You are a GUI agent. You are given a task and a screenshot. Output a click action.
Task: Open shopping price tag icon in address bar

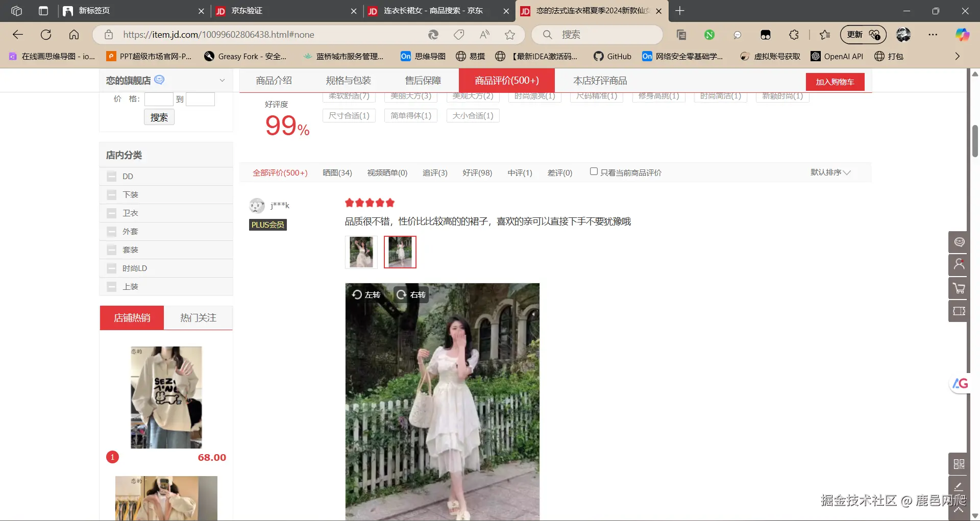click(459, 35)
